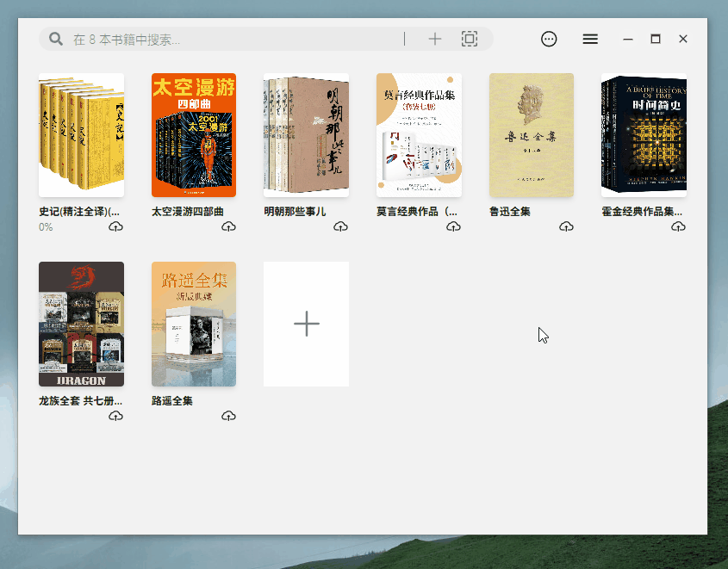728x569 pixels.
Task: Open the more options ellipsis icon
Action: pyautogui.click(x=549, y=39)
